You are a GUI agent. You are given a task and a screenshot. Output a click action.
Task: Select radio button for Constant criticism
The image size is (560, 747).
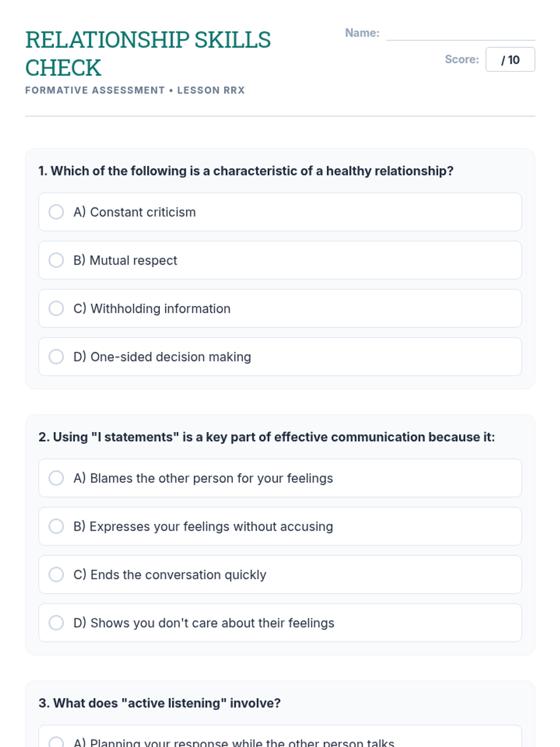pos(56,212)
